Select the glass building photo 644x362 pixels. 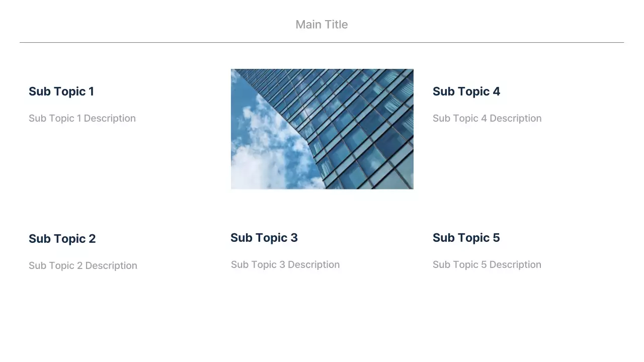322,129
